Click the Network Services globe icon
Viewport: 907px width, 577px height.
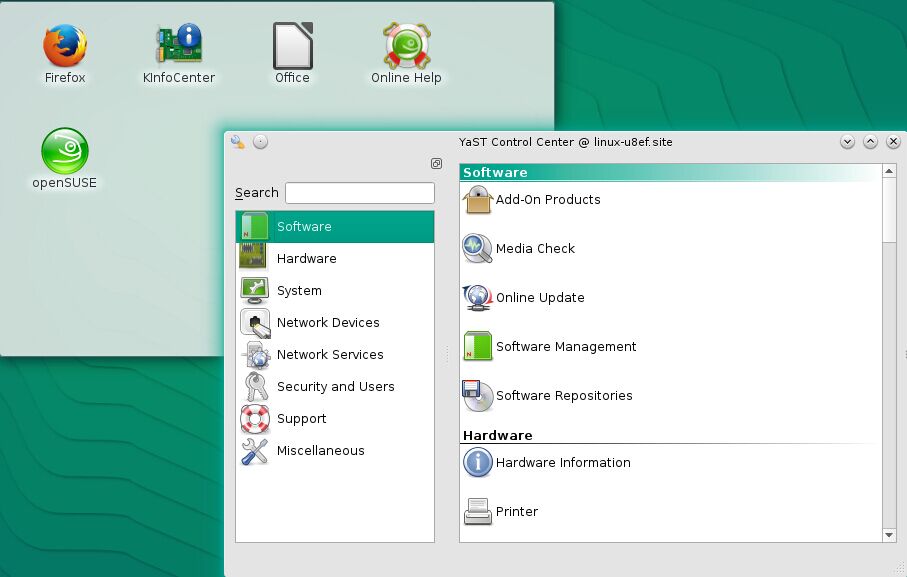(256, 354)
